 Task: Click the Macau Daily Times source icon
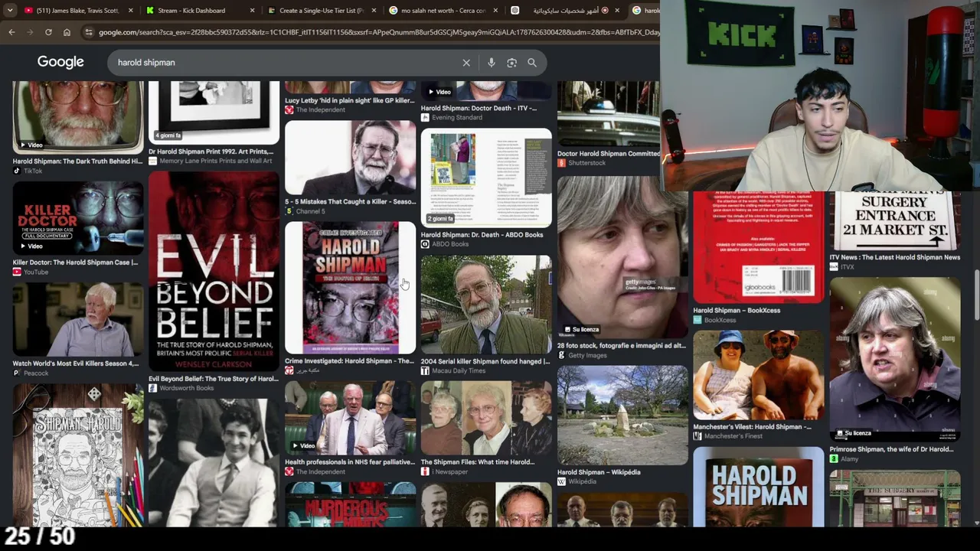[x=425, y=370]
